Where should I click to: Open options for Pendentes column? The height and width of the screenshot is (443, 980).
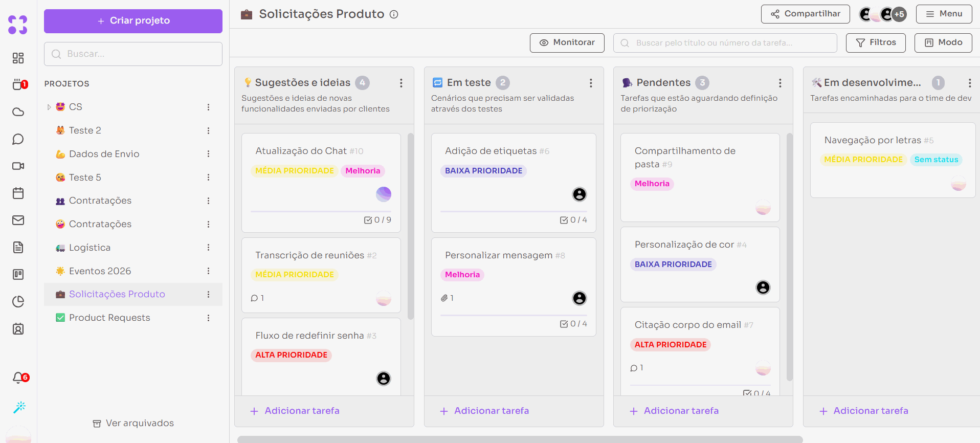(x=780, y=83)
